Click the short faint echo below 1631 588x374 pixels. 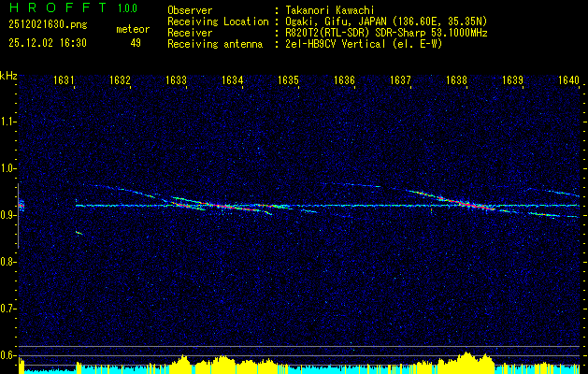click(x=79, y=232)
